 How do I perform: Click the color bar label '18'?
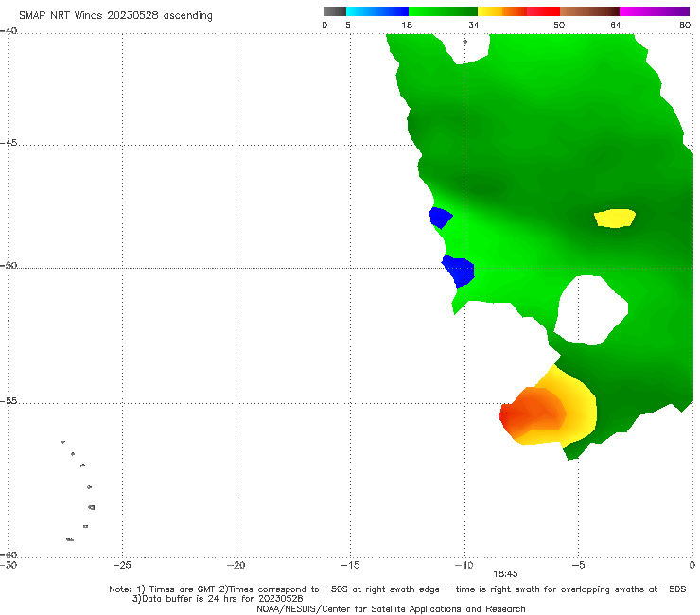click(407, 25)
